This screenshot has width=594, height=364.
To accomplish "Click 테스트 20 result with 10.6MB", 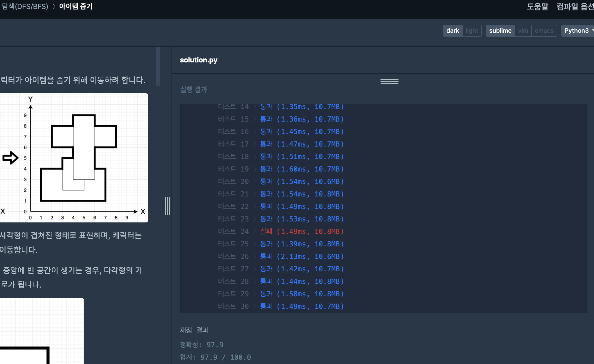I will pyautogui.click(x=281, y=182).
